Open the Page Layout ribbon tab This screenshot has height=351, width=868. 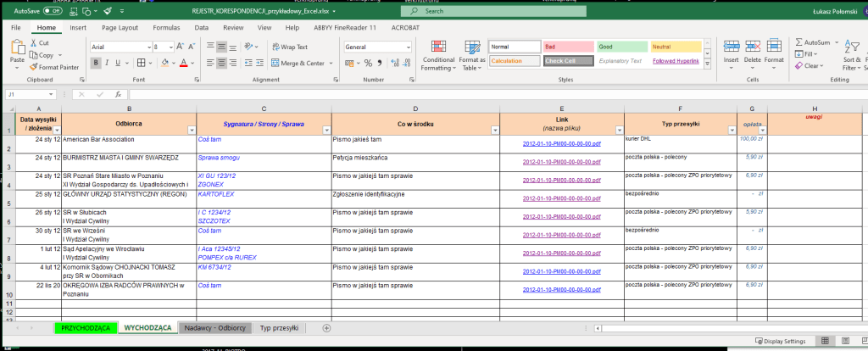[x=120, y=27]
